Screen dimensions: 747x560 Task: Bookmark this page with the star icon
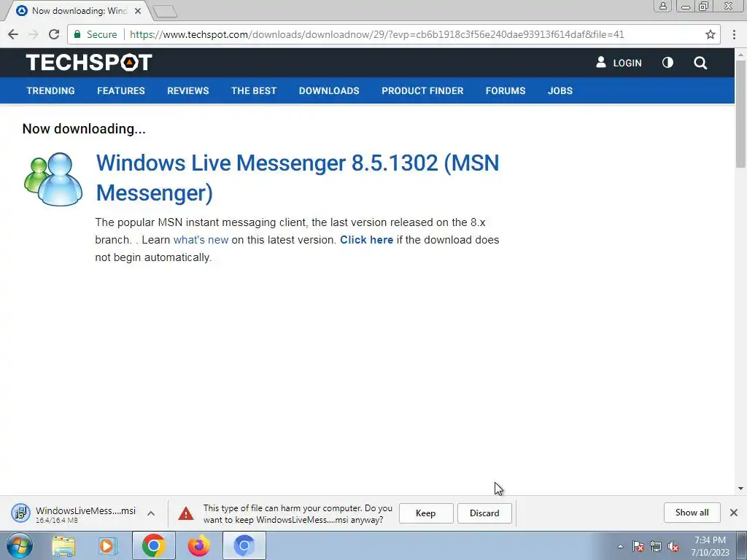711,34
